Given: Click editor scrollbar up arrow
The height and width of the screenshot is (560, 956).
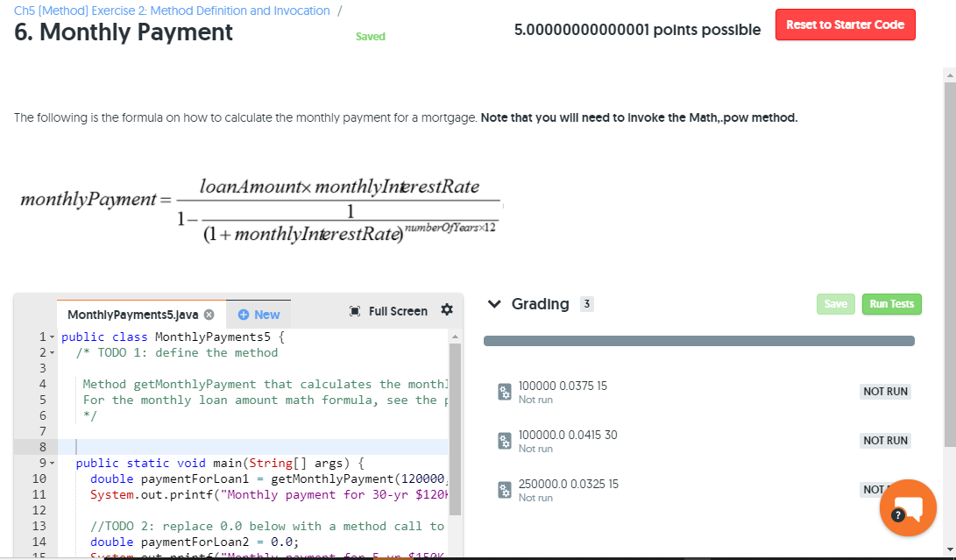Looking at the screenshot, I should tap(455, 337).
